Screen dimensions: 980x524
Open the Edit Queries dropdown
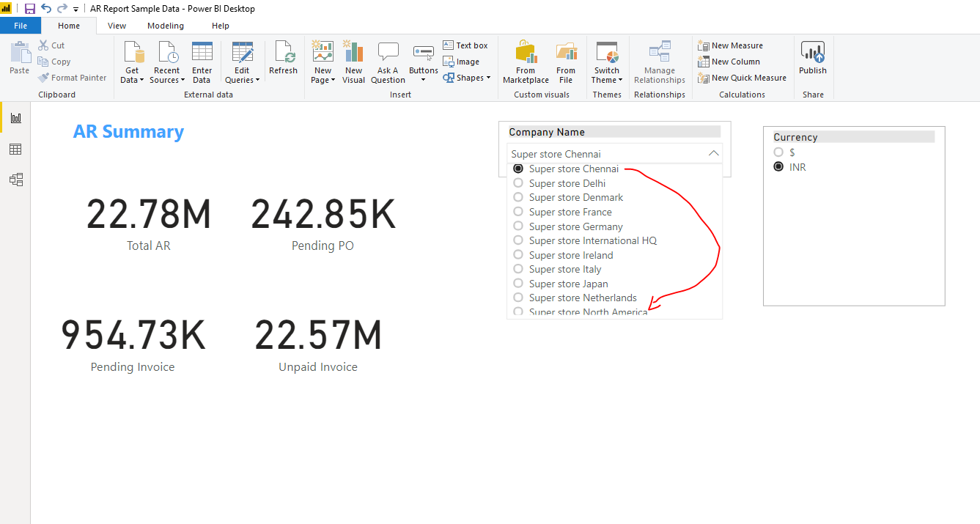coord(243,62)
